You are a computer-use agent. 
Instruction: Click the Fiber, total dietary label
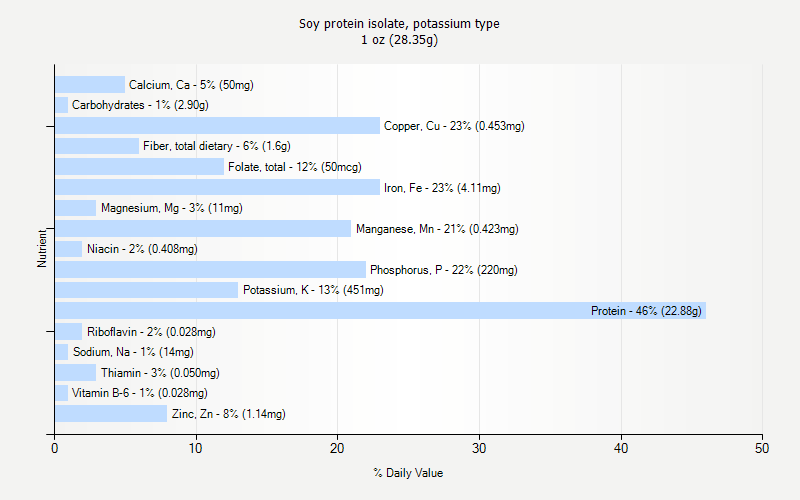click(x=217, y=146)
